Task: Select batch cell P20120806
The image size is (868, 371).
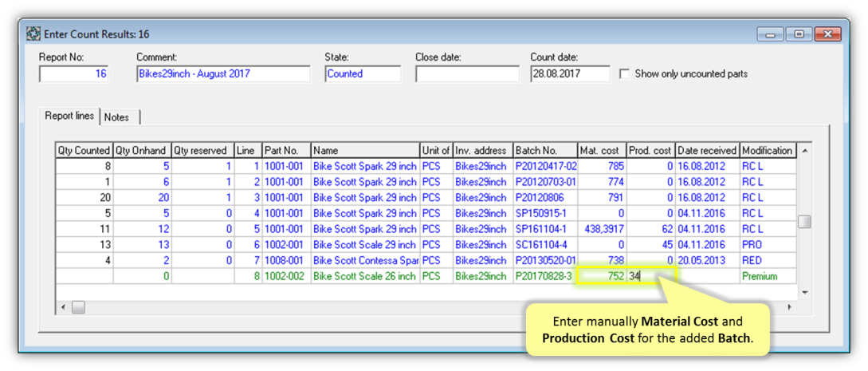Action: coord(545,197)
